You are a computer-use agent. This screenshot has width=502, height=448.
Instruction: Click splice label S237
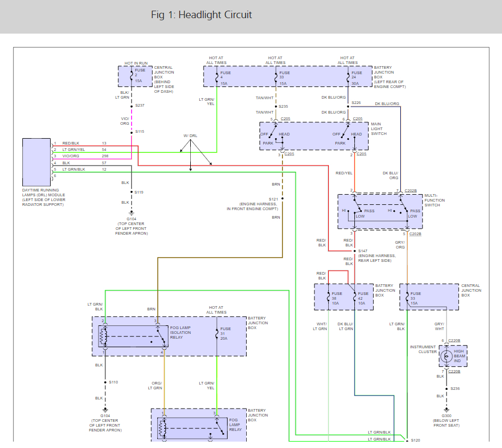140,105
